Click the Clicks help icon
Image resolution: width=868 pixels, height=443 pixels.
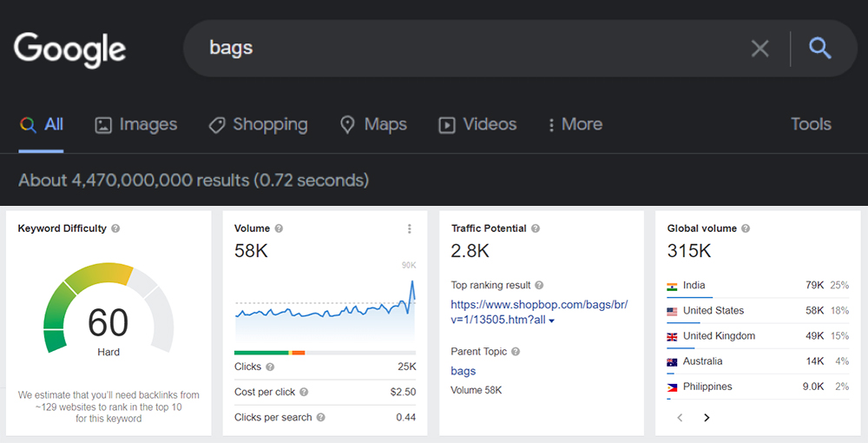(x=270, y=367)
